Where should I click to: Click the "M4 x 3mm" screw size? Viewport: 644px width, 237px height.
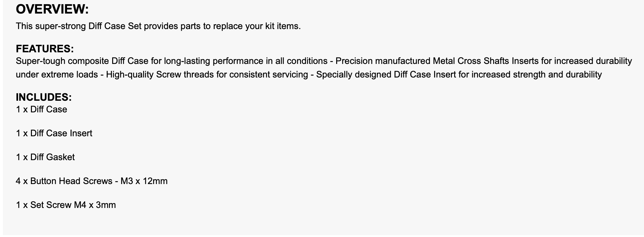[95, 205]
